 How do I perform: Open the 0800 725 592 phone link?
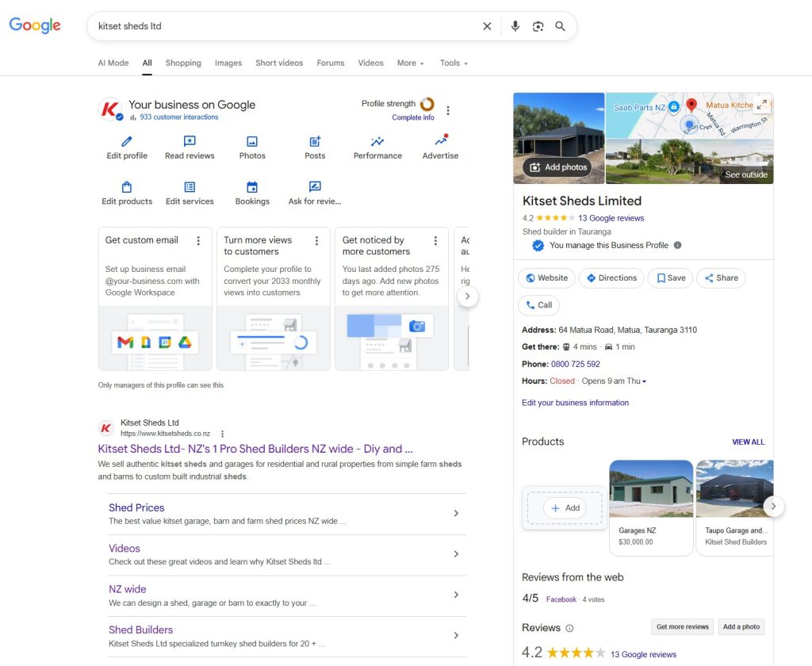[576, 364]
